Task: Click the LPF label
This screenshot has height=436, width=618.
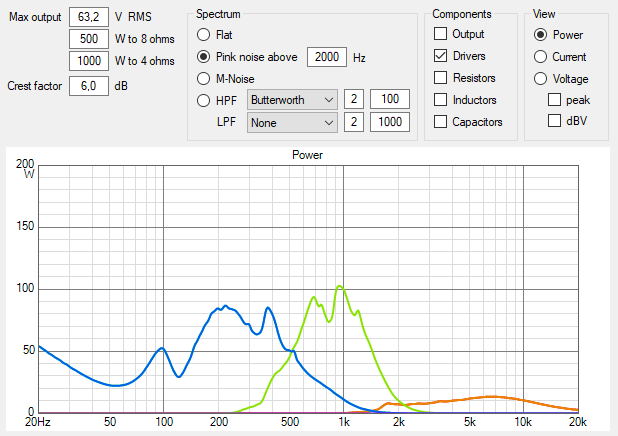Action: point(226,122)
